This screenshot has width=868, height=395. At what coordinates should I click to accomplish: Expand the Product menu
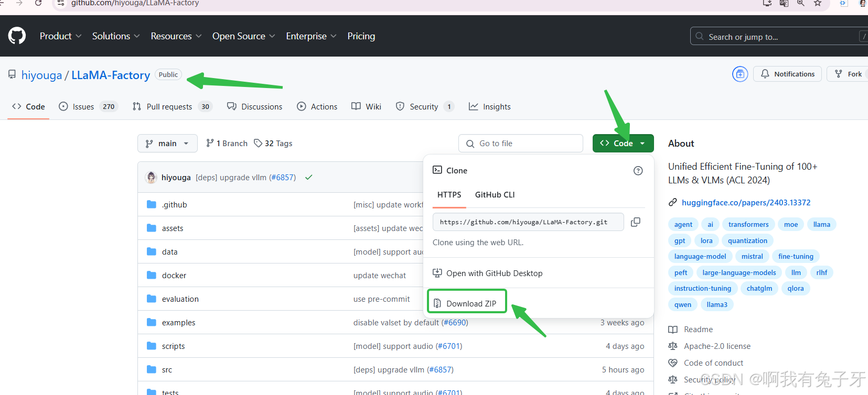[x=61, y=36]
